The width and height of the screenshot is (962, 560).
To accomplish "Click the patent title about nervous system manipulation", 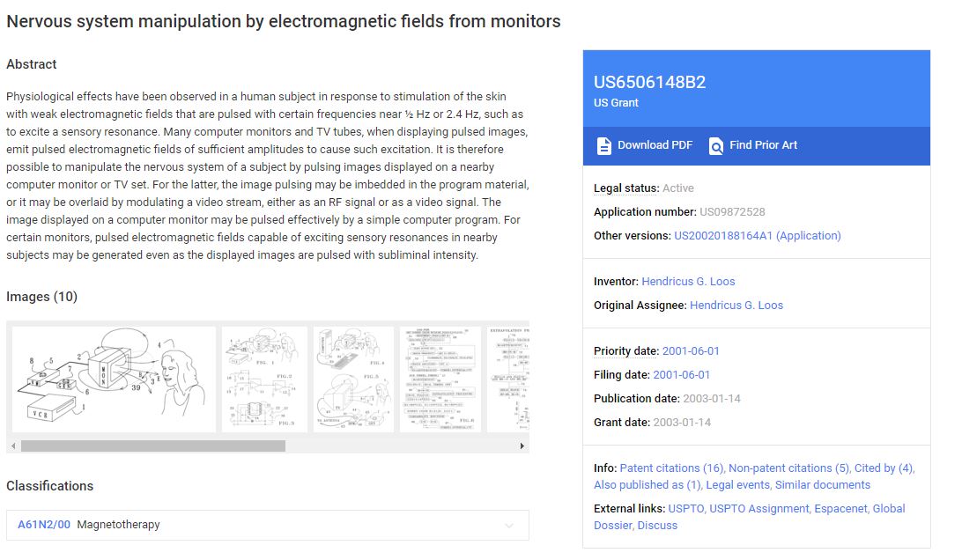I will (284, 21).
